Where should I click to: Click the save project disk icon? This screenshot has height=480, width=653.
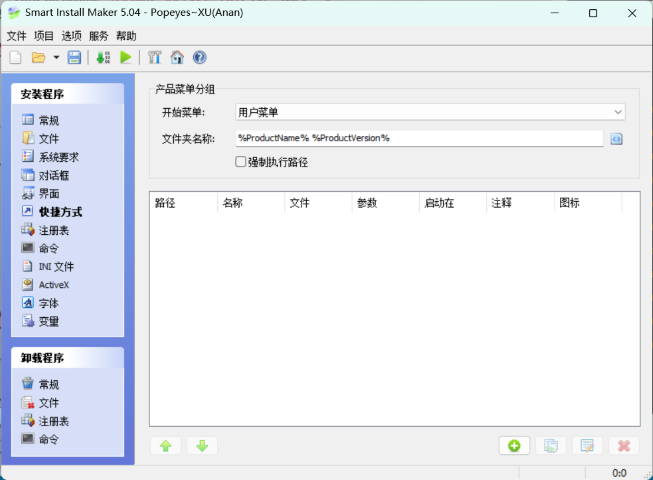74,58
